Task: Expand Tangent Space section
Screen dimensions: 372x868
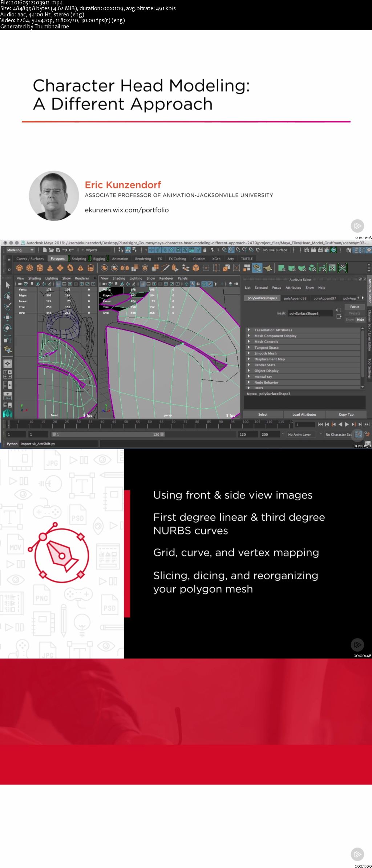Action: [303, 347]
